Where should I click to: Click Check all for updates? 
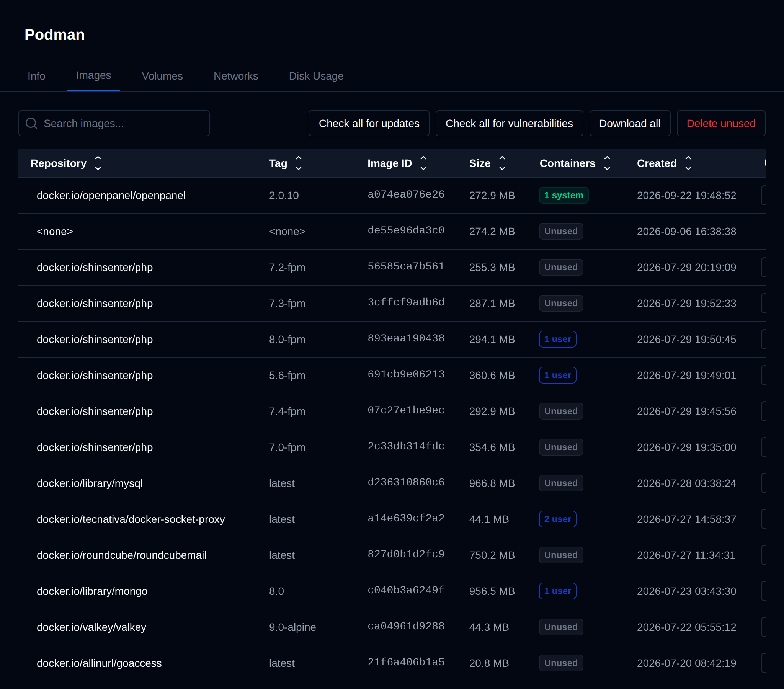[x=369, y=123]
